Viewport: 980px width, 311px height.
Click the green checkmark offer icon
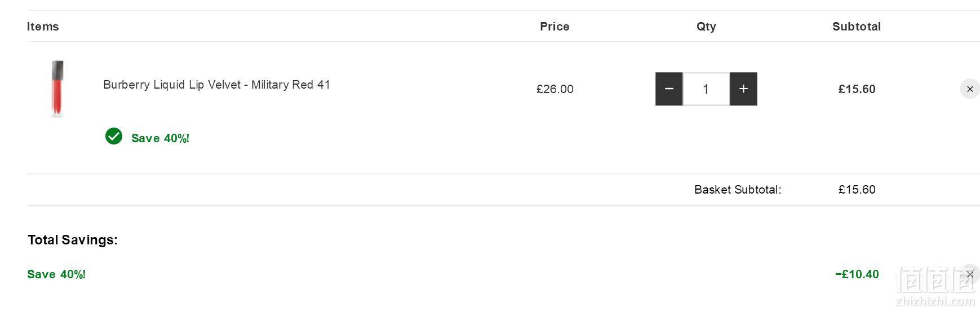114,136
